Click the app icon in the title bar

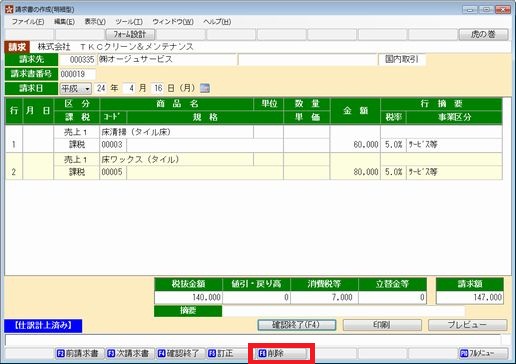click(x=9, y=9)
